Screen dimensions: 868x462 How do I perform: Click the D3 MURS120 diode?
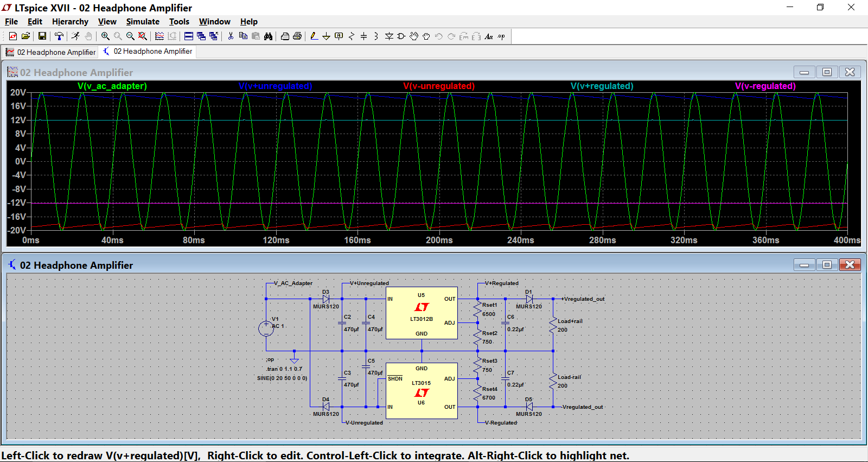(325, 299)
